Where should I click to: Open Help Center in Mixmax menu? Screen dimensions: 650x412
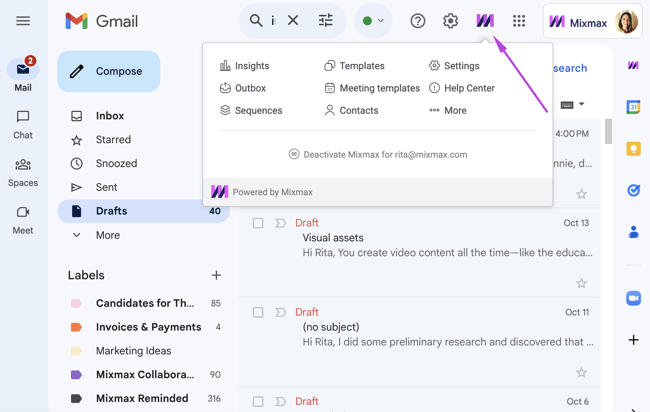click(x=462, y=88)
